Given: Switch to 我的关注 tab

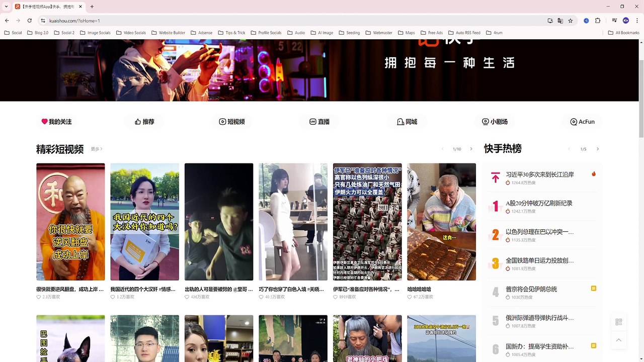Looking at the screenshot, I should [x=56, y=122].
